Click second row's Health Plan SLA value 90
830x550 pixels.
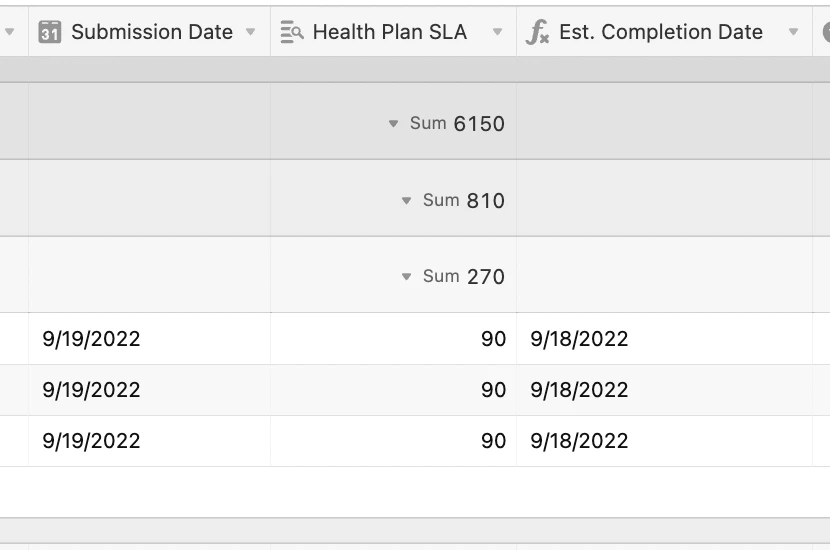pyautogui.click(x=493, y=390)
